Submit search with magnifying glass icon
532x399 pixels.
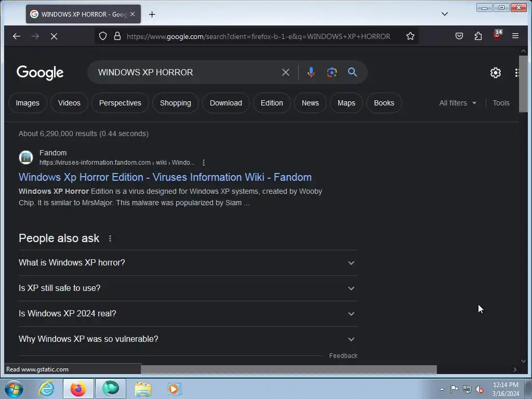click(352, 72)
